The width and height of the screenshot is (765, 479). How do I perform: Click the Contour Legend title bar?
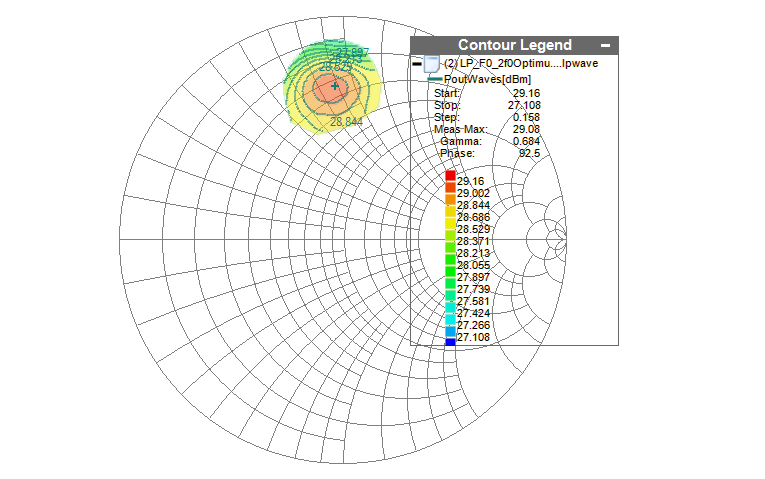pyautogui.click(x=514, y=45)
